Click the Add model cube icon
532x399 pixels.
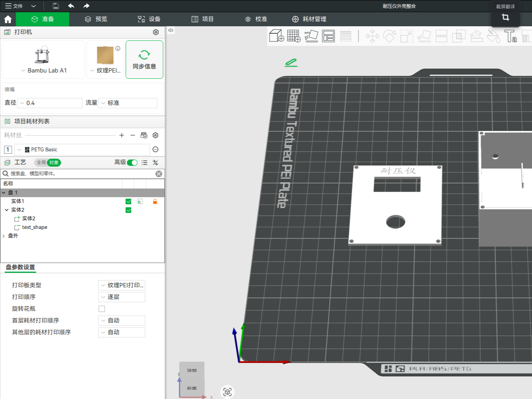click(x=276, y=36)
